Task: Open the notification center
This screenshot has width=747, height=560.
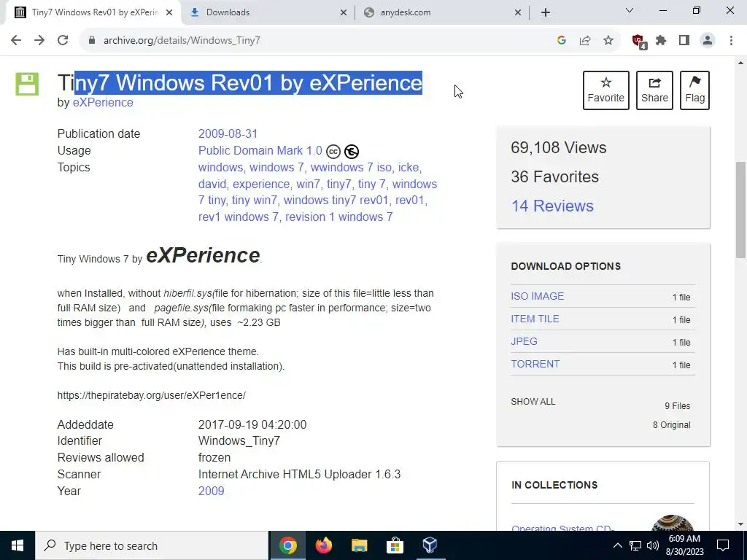Action: (x=723, y=545)
